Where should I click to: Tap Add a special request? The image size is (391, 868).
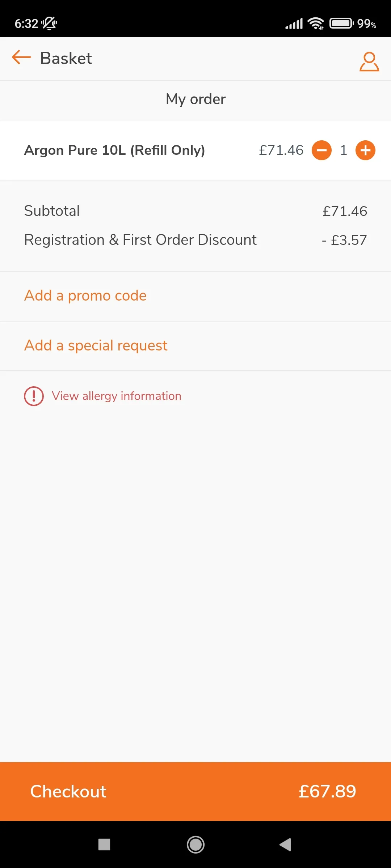pyautogui.click(x=96, y=345)
